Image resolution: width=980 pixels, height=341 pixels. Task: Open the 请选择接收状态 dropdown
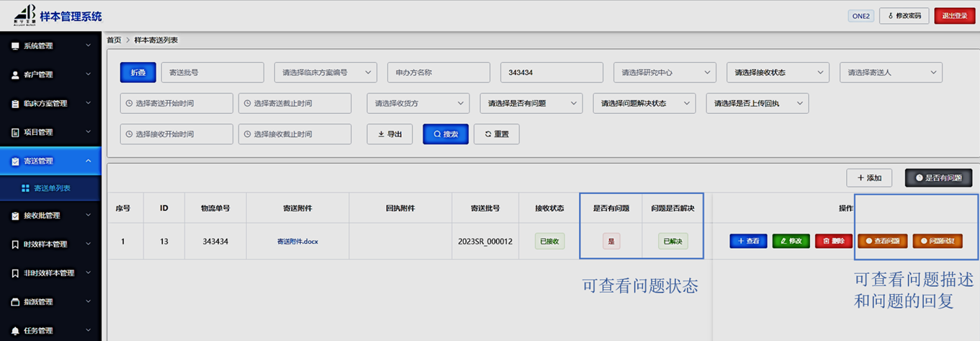point(778,73)
